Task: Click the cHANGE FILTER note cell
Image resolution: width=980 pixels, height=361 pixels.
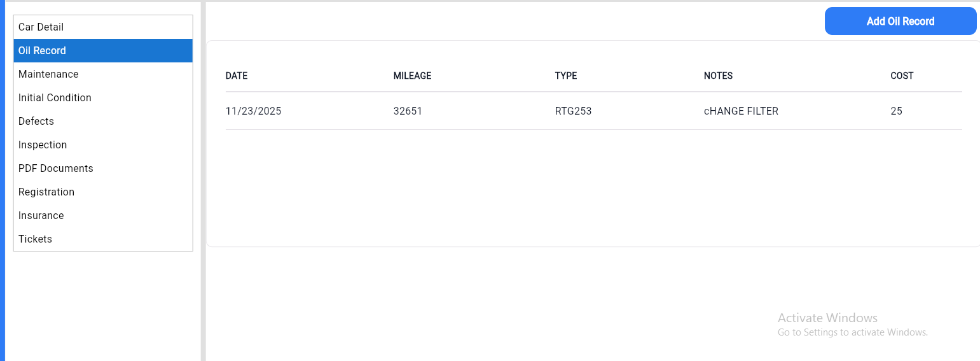Action: [741, 111]
